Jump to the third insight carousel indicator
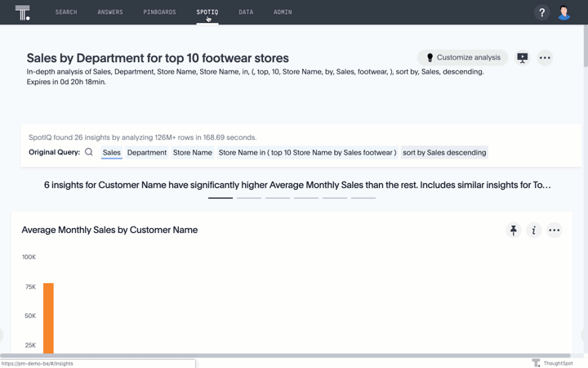Screen dimensions: 588x368 point(278,198)
